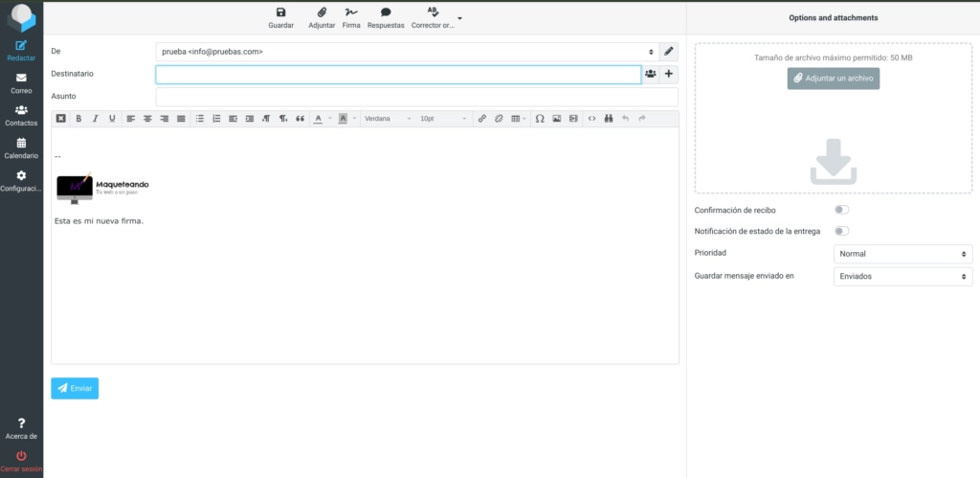Insert a bulleted list
The height and width of the screenshot is (478, 980).
[x=199, y=118]
